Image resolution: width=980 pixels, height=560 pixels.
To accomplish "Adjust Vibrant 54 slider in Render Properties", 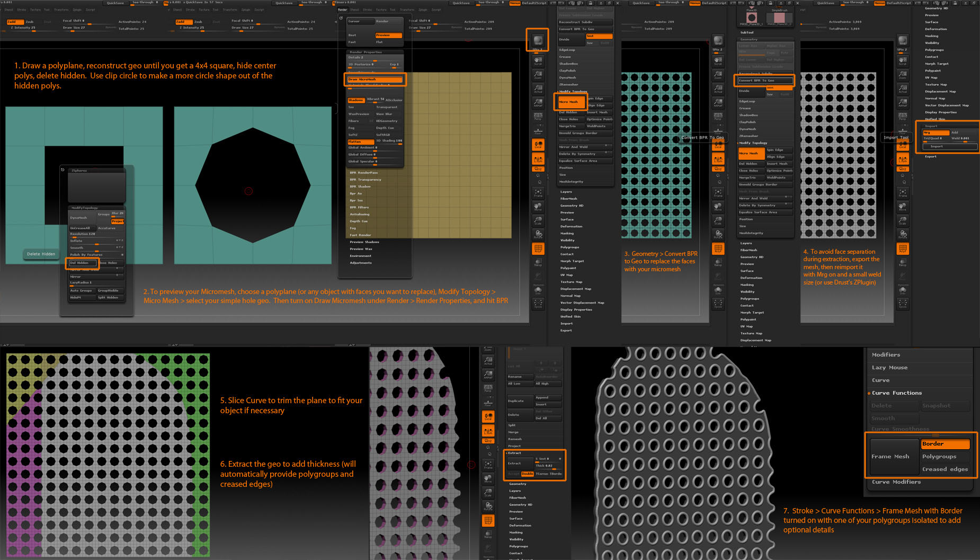I will pyautogui.click(x=375, y=100).
